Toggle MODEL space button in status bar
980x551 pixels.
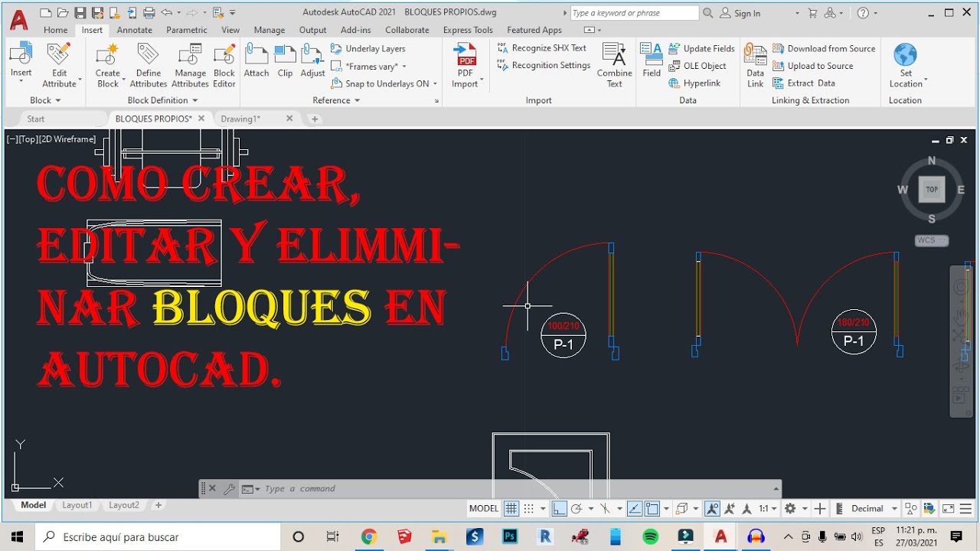click(x=484, y=509)
